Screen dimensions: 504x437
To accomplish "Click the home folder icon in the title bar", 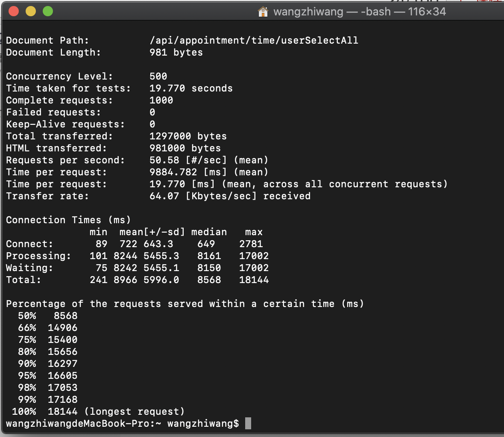I will [x=263, y=12].
